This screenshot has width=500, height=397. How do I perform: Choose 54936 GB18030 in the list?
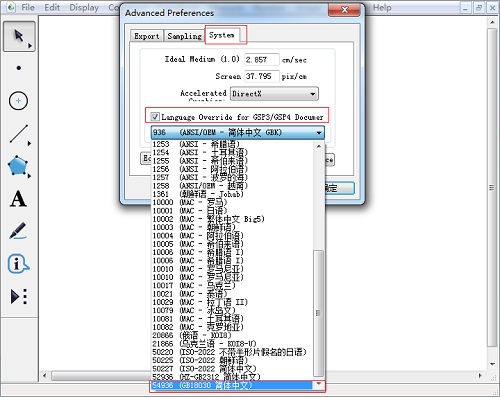tap(232, 385)
